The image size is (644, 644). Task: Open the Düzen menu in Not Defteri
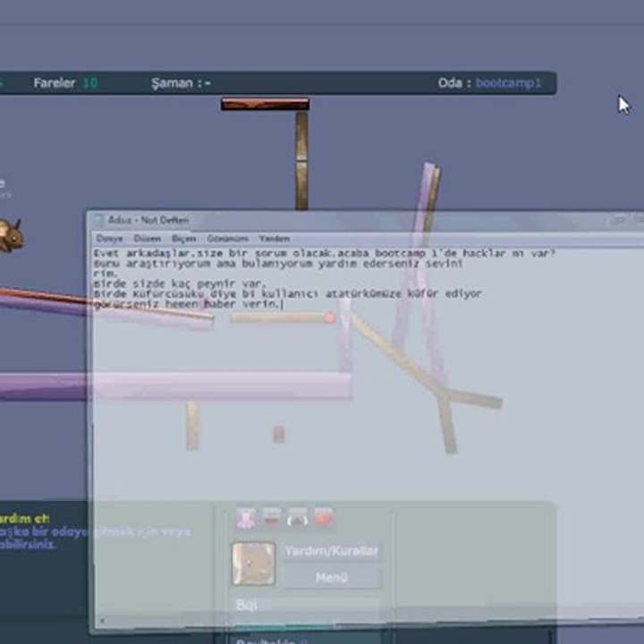[147, 239]
